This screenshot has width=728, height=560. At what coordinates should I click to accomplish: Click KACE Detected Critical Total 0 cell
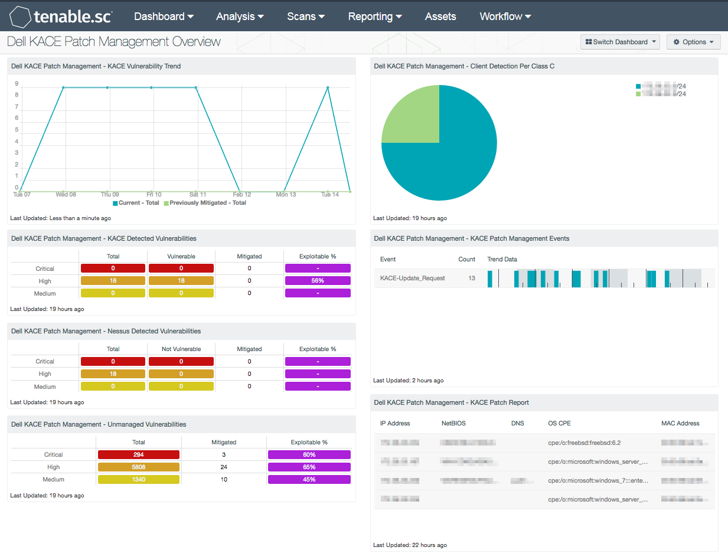(x=113, y=268)
